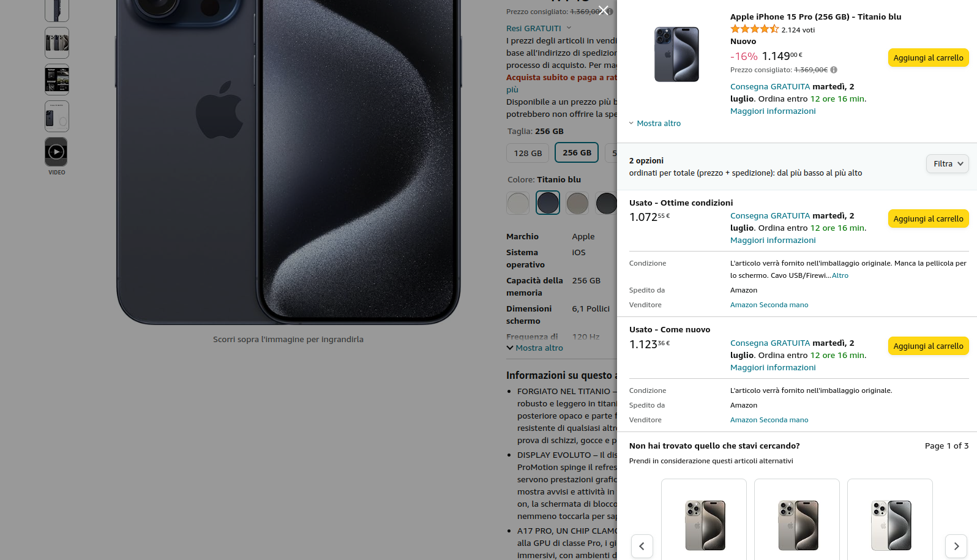Expand Mostra altro in offers panel
The width and height of the screenshot is (977, 560).
(654, 123)
